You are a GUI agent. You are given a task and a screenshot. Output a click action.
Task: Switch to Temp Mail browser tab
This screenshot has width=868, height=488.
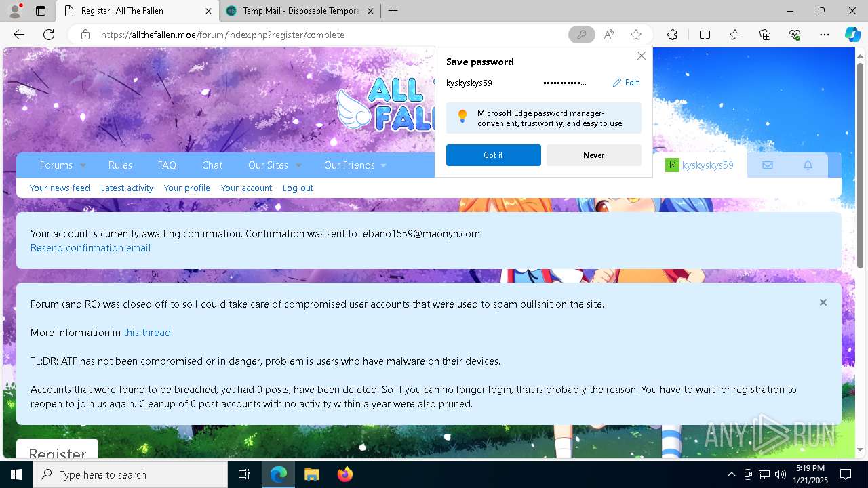(x=302, y=11)
